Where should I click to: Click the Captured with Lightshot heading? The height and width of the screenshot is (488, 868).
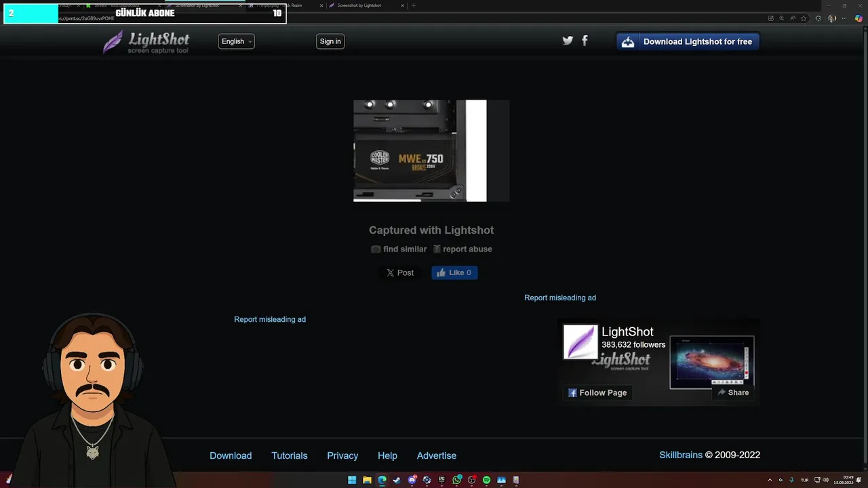pos(431,230)
